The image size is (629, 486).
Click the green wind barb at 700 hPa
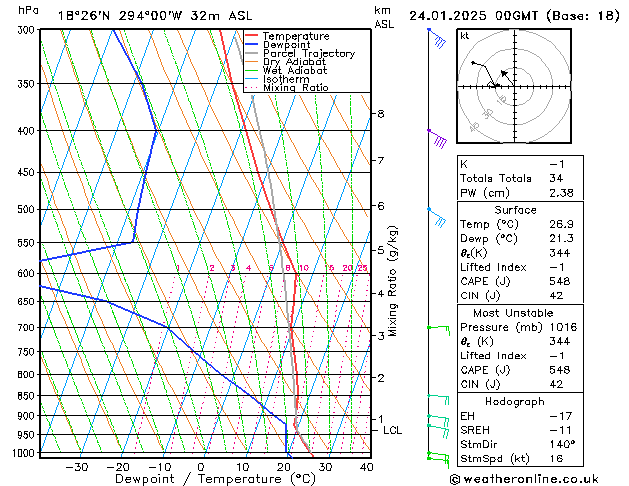(439, 330)
